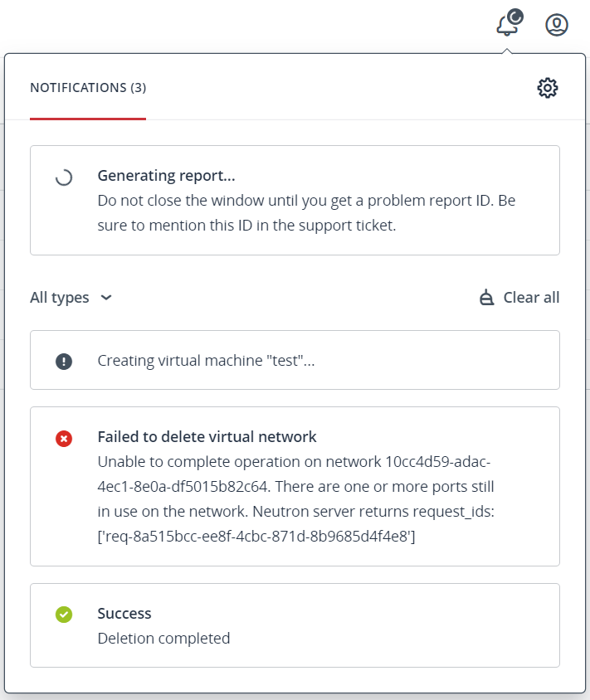Open the account profile icon
Screen dimensions: 590x700
556,25
